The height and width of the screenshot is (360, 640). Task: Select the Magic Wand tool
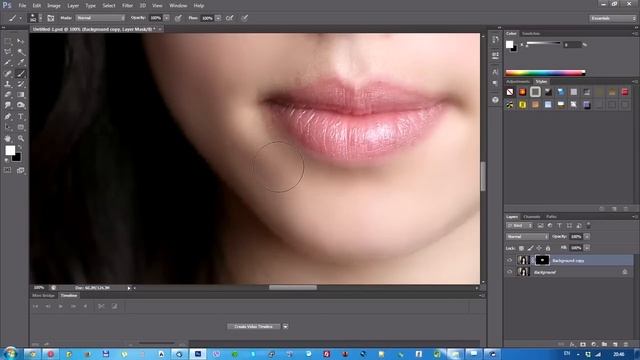click(x=20, y=52)
